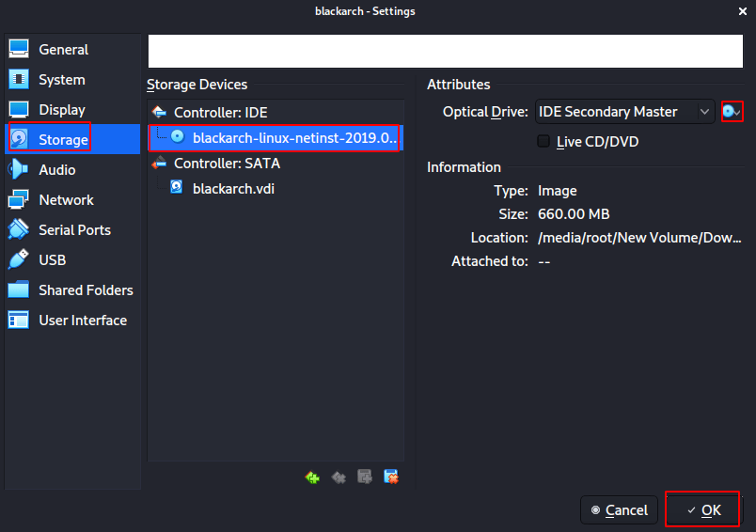Screen dimensions: 756x532
Task: Click the Cancel button
Action: coord(619,509)
